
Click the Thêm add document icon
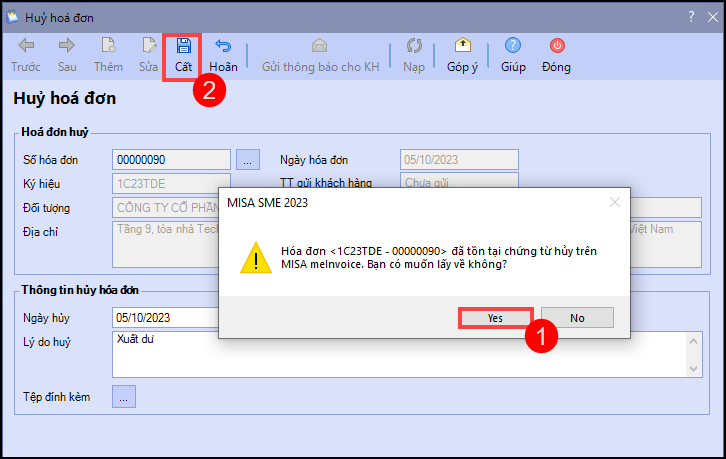pos(108,46)
